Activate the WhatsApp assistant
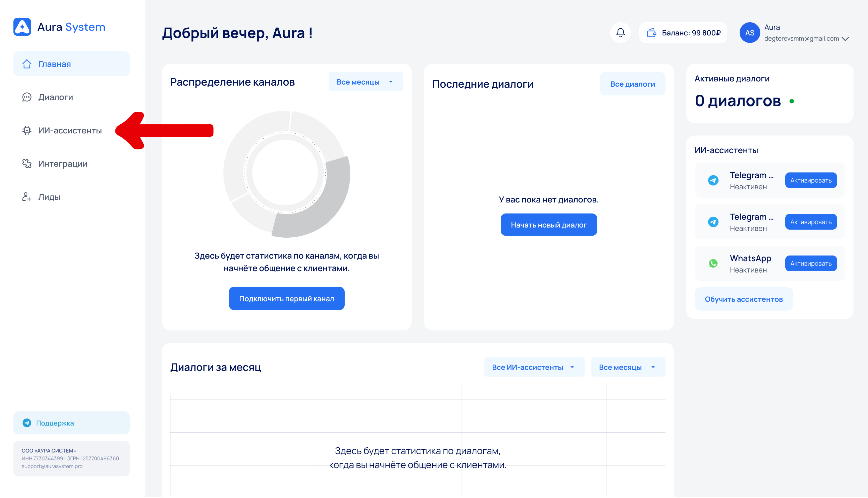The width and height of the screenshot is (868, 498). [x=811, y=263]
